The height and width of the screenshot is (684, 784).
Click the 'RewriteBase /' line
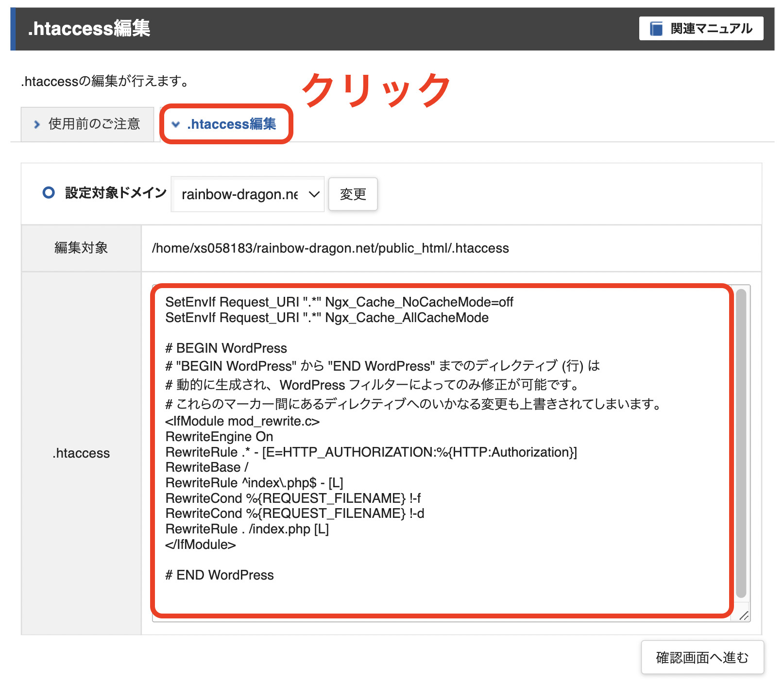tap(207, 467)
